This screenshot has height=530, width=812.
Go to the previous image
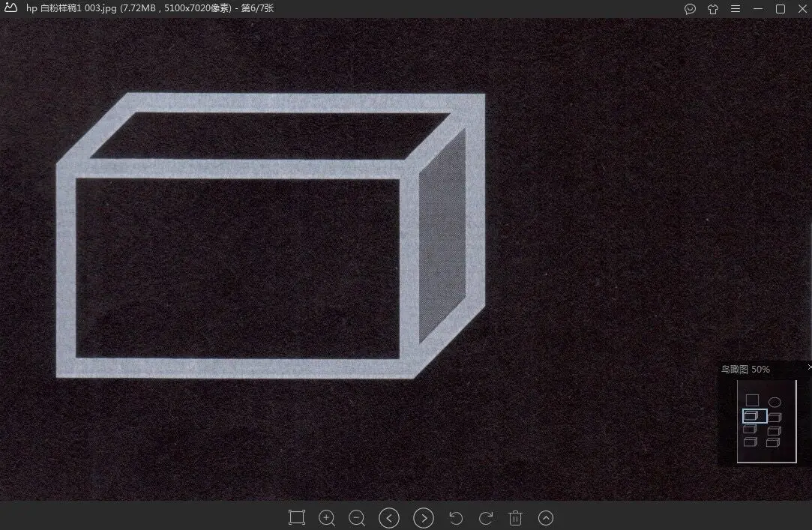click(x=389, y=518)
